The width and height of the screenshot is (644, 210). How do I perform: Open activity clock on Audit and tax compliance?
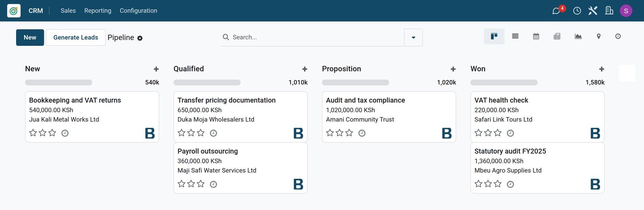pyautogui.click(x=362, y=133)
